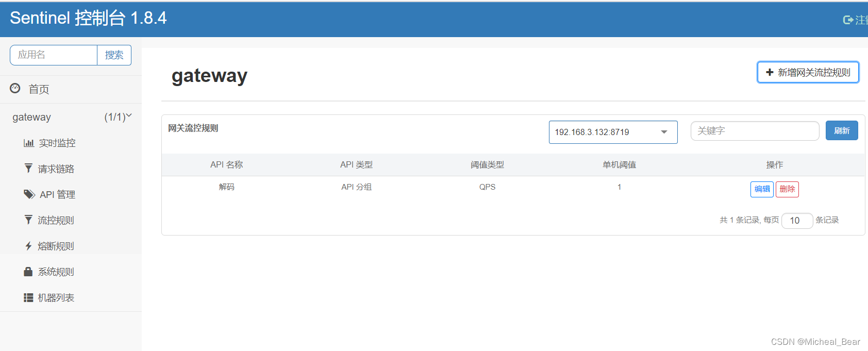868x351 pixels.
Task: Click the 共 1 条记录 text
Action: [740, 220]
